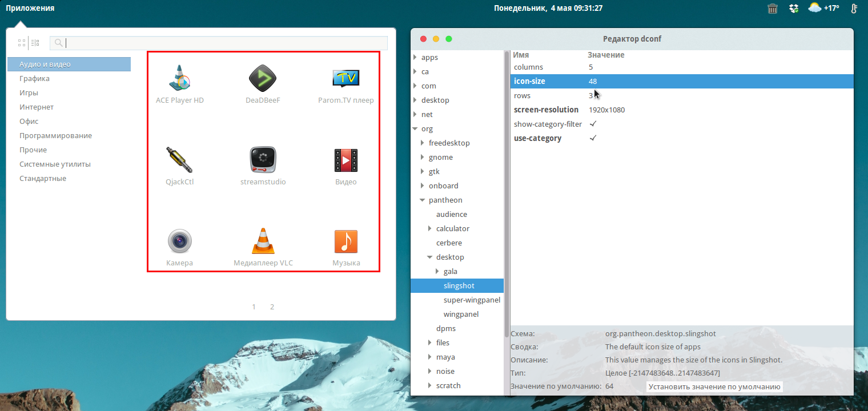
Task: Expand the freedesktop node
Action: [x=423, y=143]
